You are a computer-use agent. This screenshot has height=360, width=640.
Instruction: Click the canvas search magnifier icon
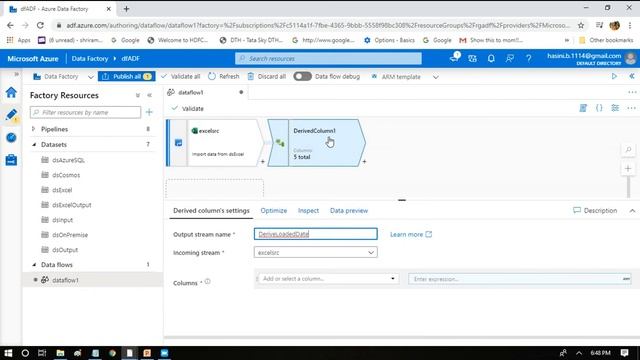(x=628, y=150)
